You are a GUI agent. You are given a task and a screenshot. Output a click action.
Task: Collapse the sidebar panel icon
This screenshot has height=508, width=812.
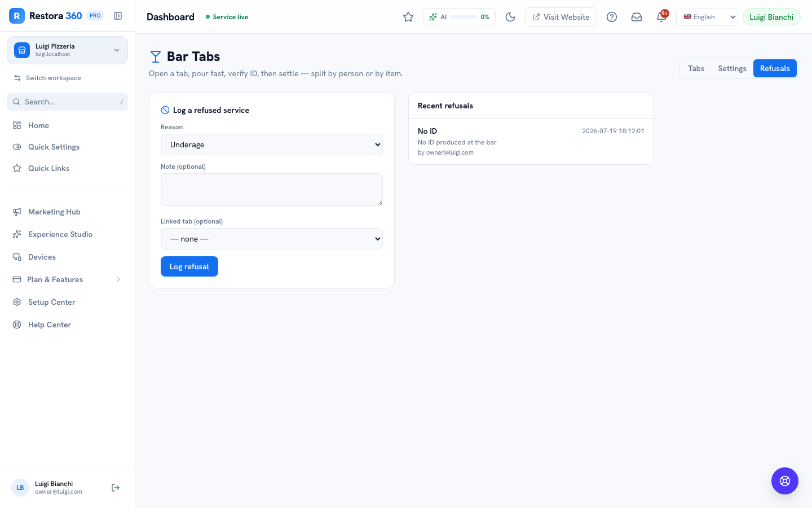coord(118,16)
